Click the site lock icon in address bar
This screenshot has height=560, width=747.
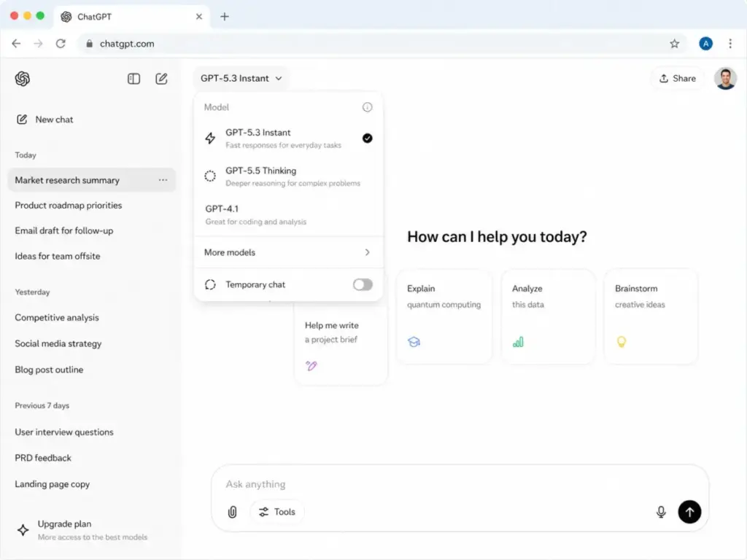click(x=89, y=44)
